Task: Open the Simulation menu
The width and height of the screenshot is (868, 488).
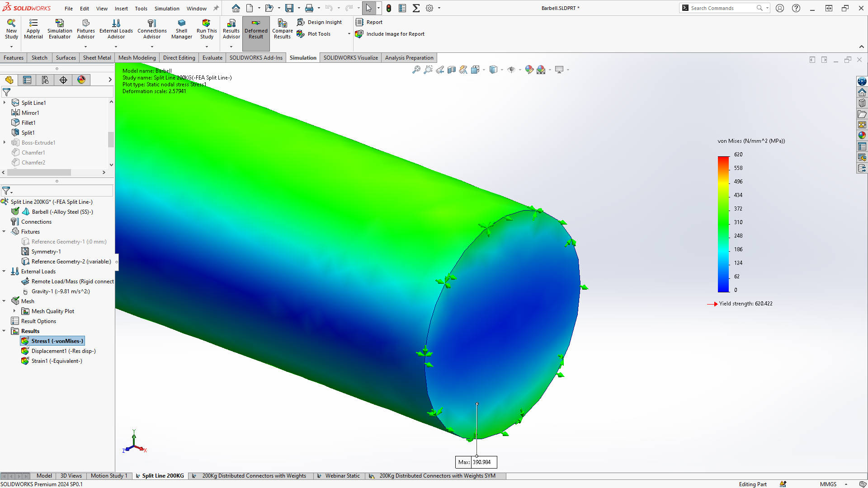Action: [166, 8]
